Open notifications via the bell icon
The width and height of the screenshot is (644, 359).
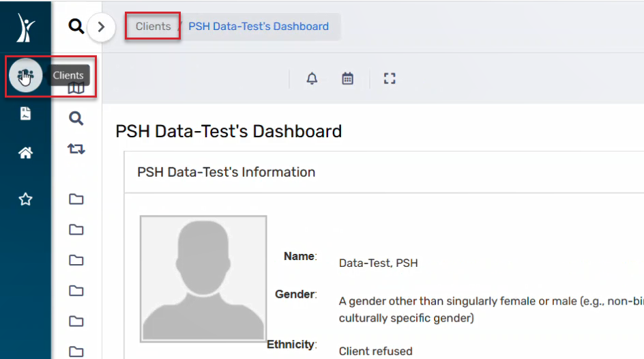pos(312,78)
